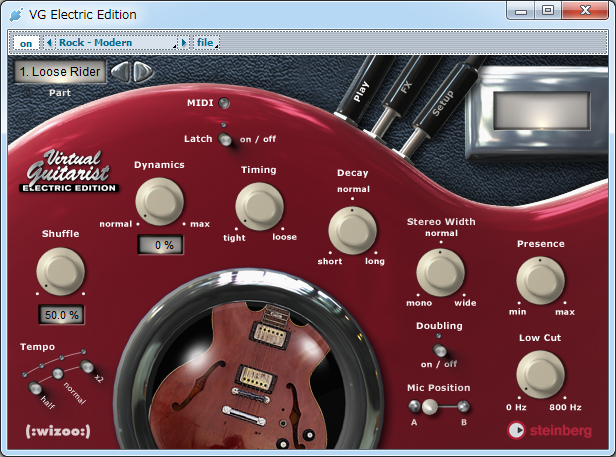This screenshot has height=457, width=616.
Task: Click the Stereo Width knob
Action: pyautogui.click(x=440, y=272)
